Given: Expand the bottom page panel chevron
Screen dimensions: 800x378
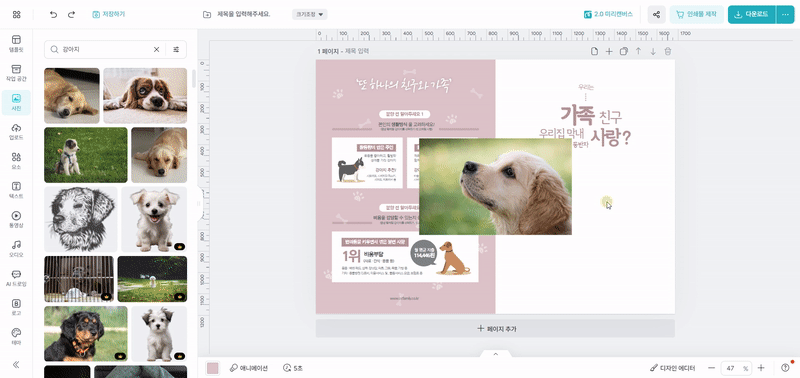Looking at the screenshot, I should (495, 354).
